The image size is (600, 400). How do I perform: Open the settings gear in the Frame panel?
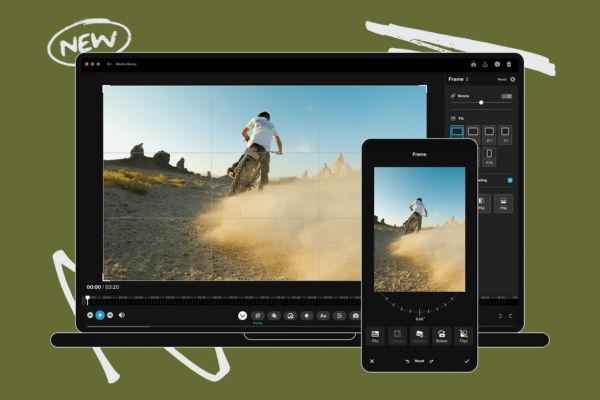click(513, 78)
